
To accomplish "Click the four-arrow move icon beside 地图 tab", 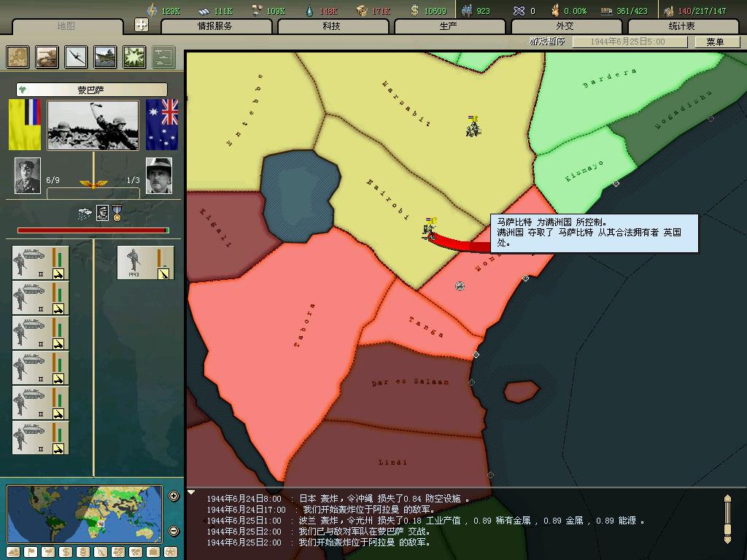I will 142,26.
